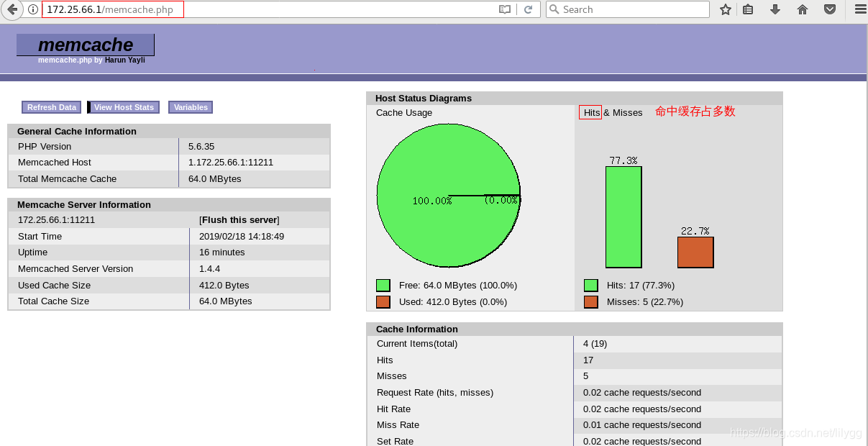
Task: Toggle reader view icon in address bar
Action: (x=505, y=9)
